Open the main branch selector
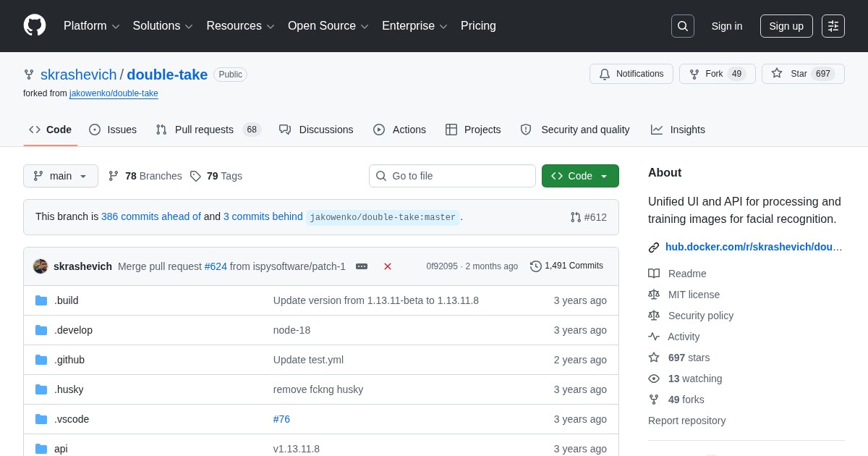This screenshot has height=456, width=868. tap(61, 176)
